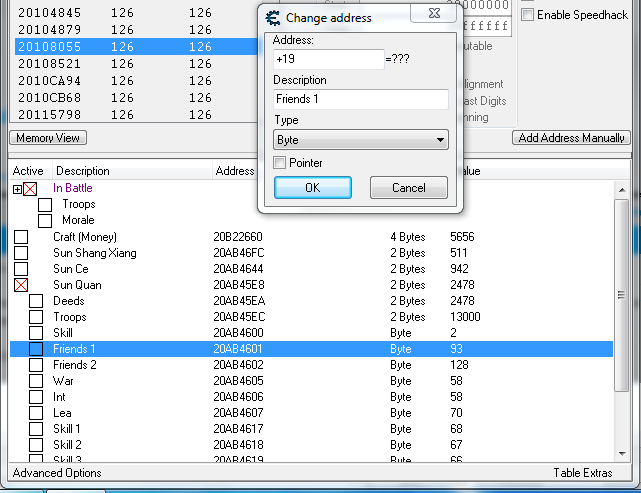Activate the Craft (Money) checkbox
641x493 pixels.
click(21, 237)
